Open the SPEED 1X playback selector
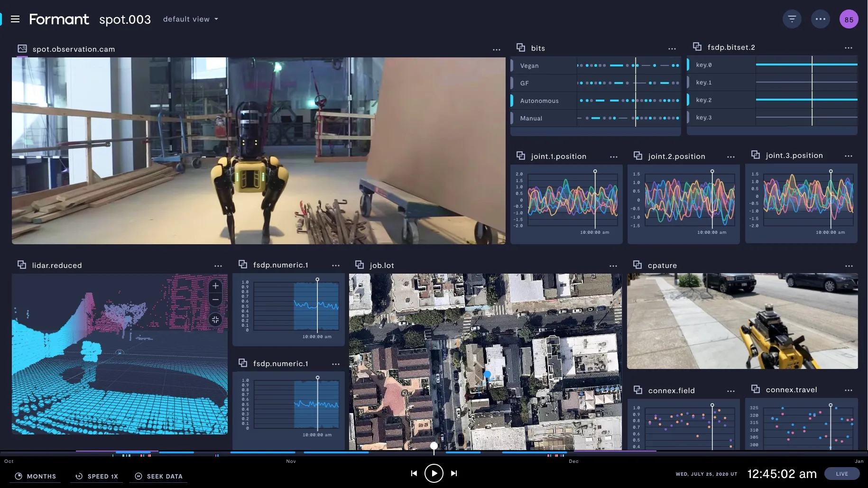The image size is (868, 488). (x=97, y=476)
